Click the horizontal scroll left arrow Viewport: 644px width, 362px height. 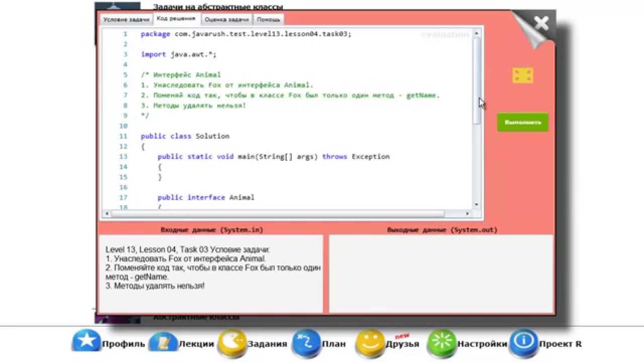click(x=106, y=214)
